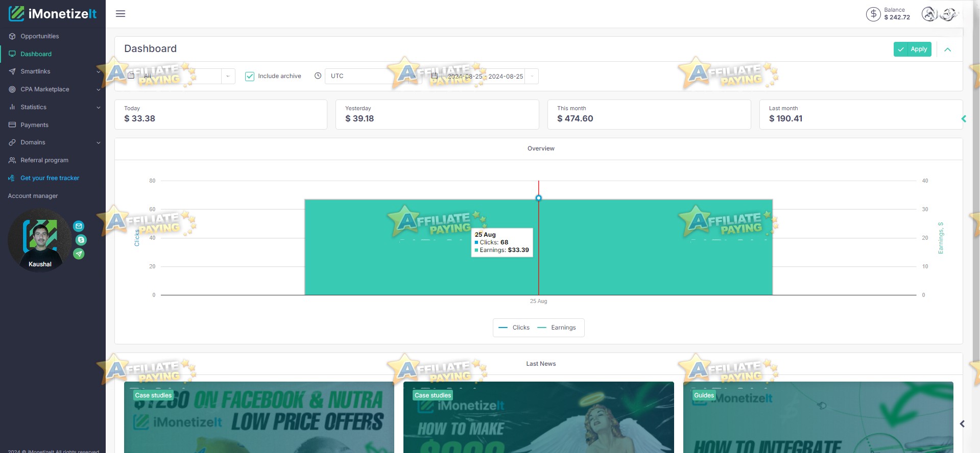980x453 pixels.
Task: Expand the Statistics submenu arrow
Action: tap(99, 108)
